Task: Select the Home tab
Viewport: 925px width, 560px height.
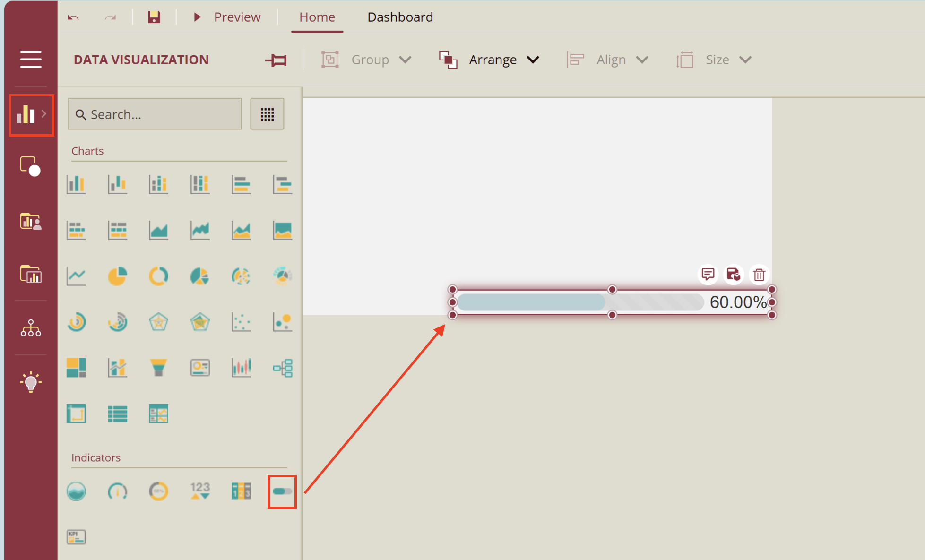Action: tap(317, 17)
